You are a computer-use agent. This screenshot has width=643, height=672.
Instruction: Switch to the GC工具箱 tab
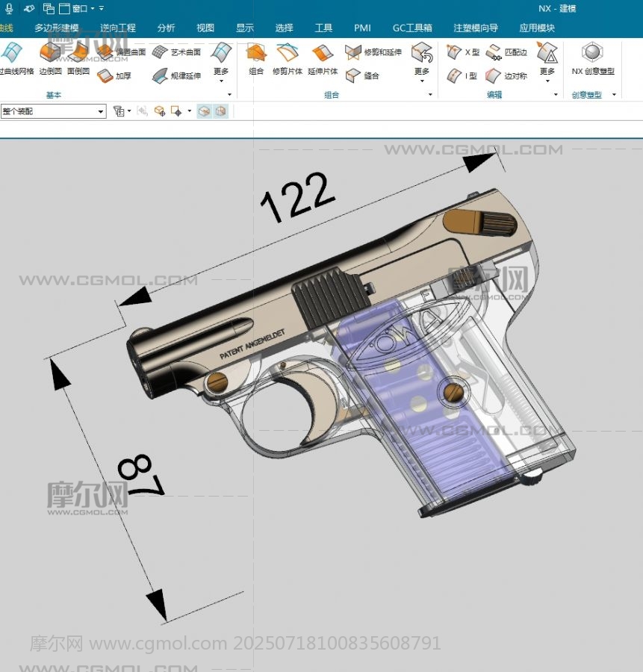[412, 28]
